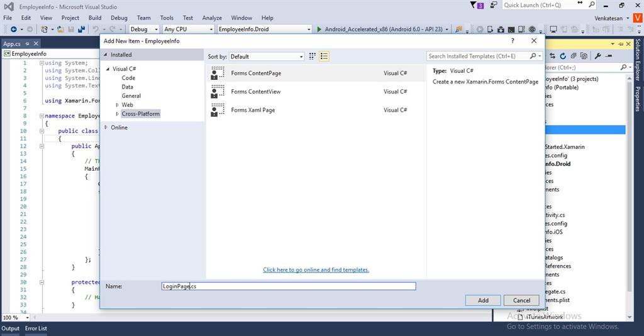Click the Navigate Backward arrow icon

14,29
